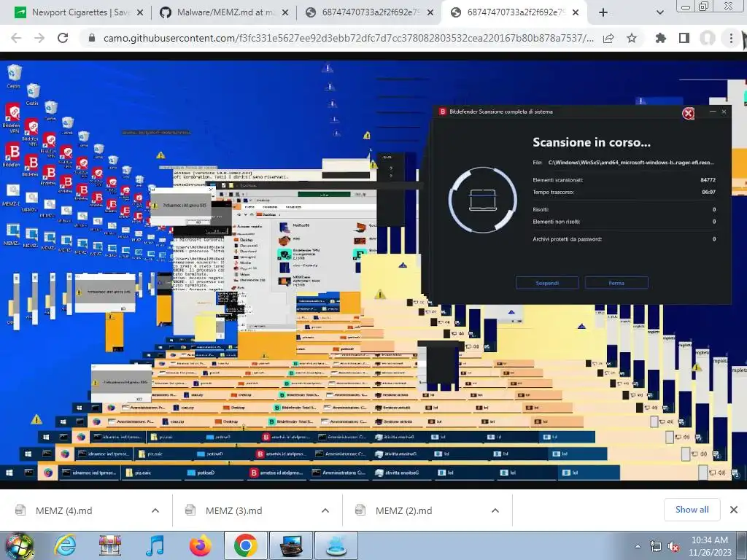
Task: Dismiss the downloads bar
Action: pos(734,510)
